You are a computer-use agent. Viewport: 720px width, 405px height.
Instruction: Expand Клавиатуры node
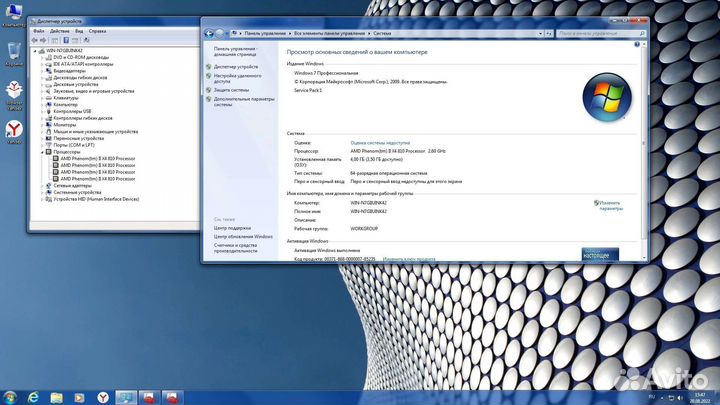[42, 98]
